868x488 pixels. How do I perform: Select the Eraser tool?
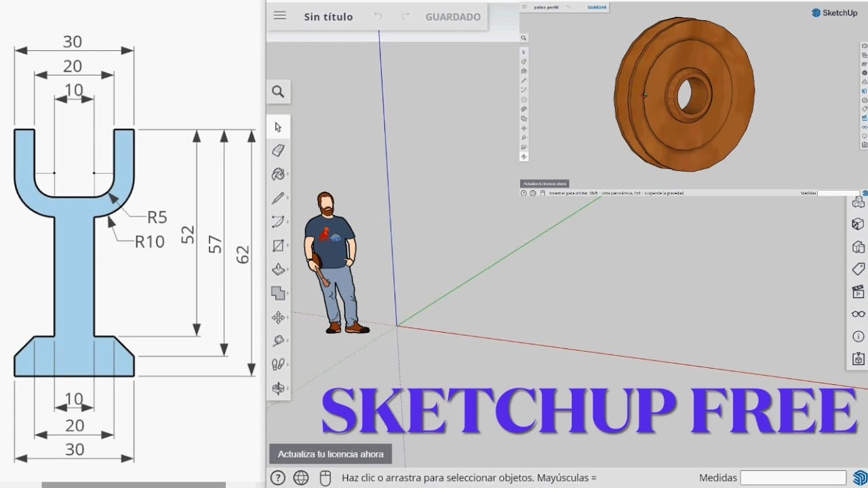(x=278, y=150)
